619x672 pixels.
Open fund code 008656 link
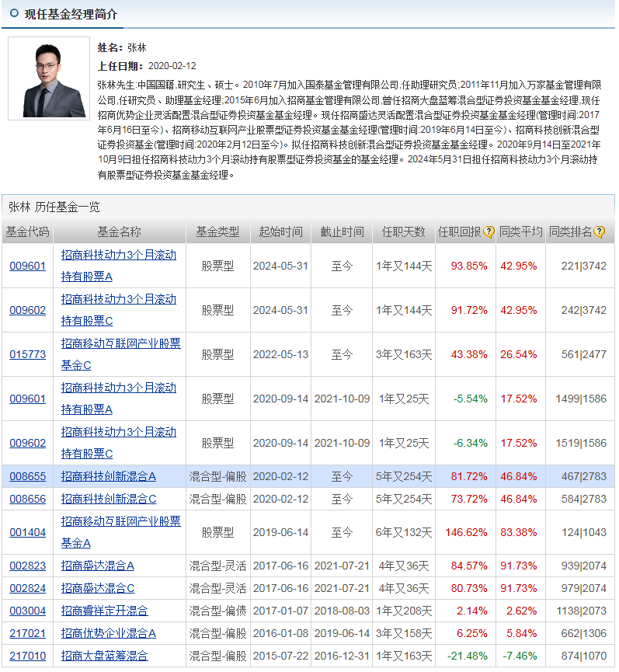(x=27, y=500)
